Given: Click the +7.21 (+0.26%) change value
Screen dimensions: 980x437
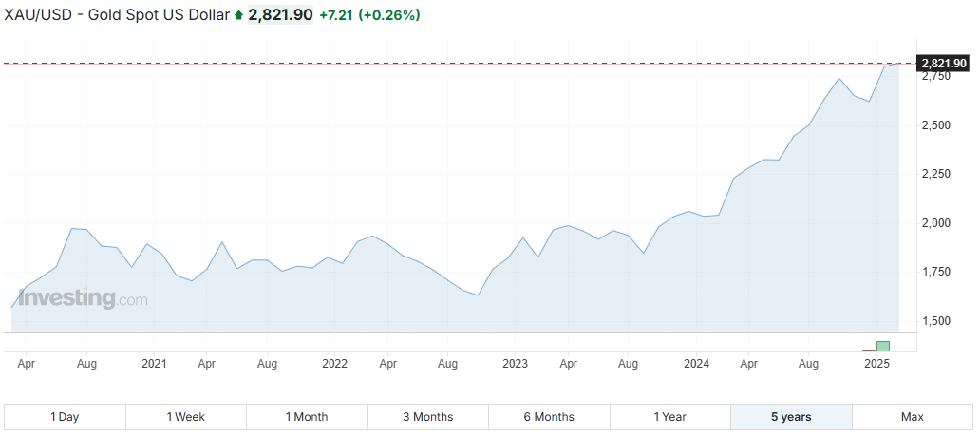Looking at the screenshot, I should 369,15.
